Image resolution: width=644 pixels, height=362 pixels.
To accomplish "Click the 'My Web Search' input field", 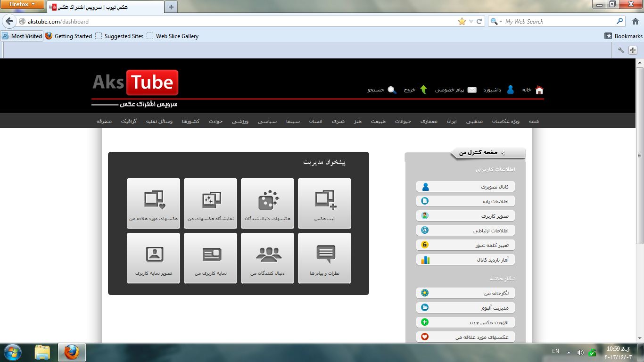I will (559, 21).
